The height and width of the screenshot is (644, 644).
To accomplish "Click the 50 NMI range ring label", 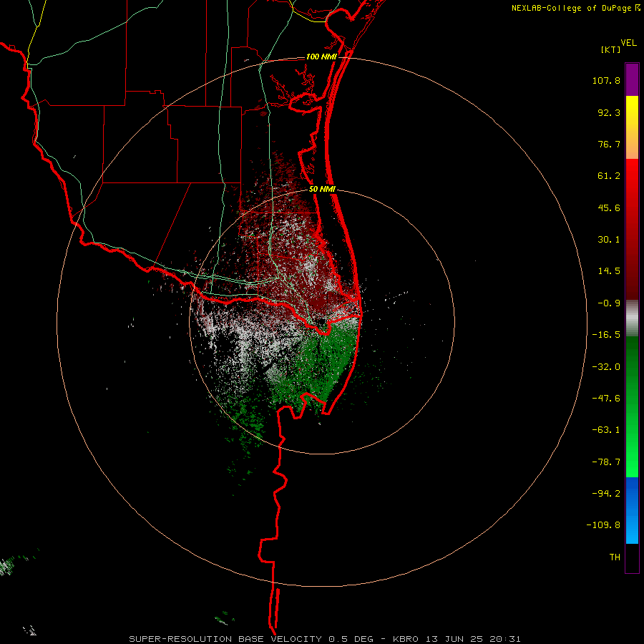I will pyautogui.click(x=322, y=190).
